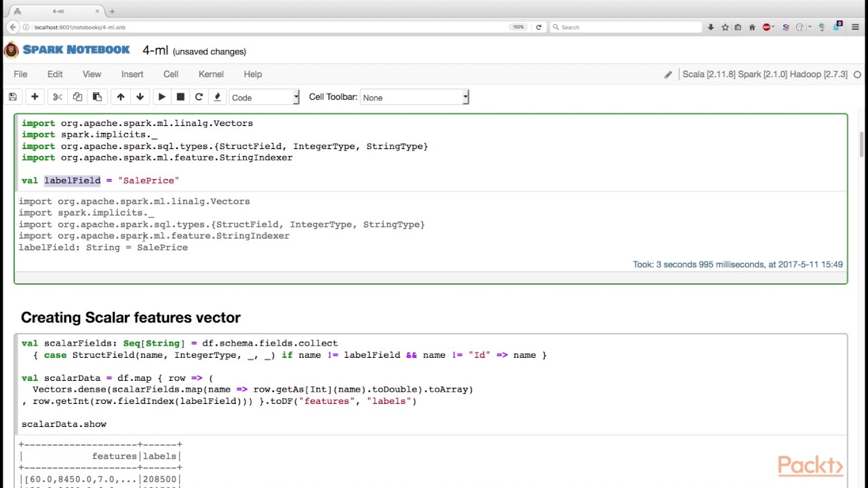Click the extension icon with zero badge

coord(838,26)
